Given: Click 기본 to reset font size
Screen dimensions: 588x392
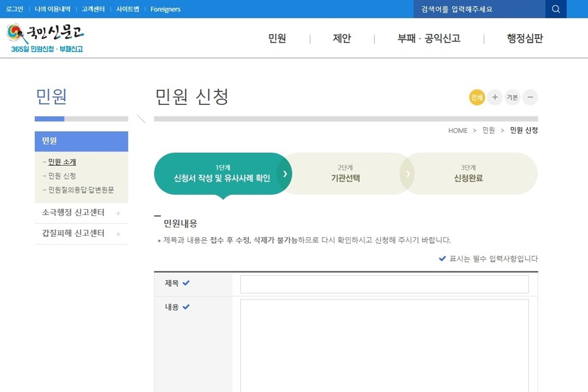Looking at the screenshot, I should pyautogui.click(x=513, y=98).
